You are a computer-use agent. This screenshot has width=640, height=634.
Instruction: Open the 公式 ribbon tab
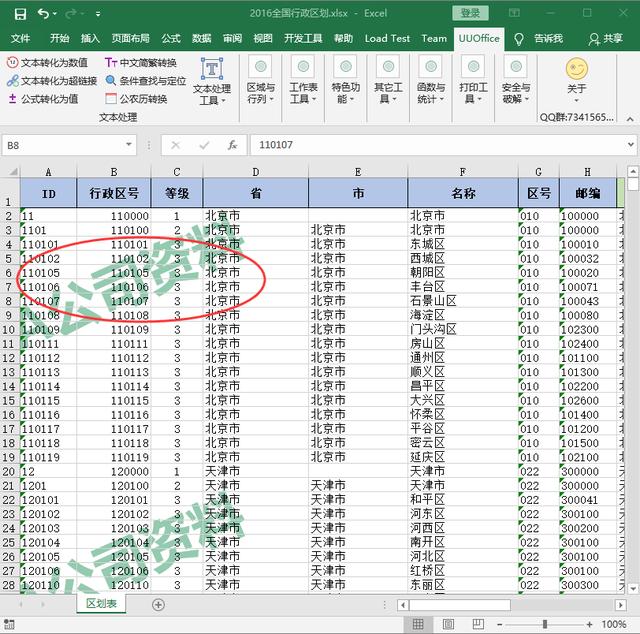point(171,38)
